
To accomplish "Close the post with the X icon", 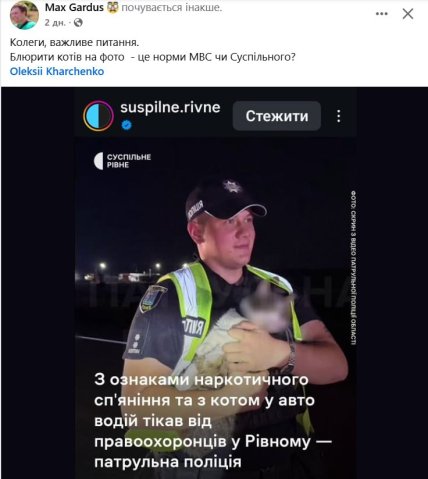I will [x=408, y=14].
